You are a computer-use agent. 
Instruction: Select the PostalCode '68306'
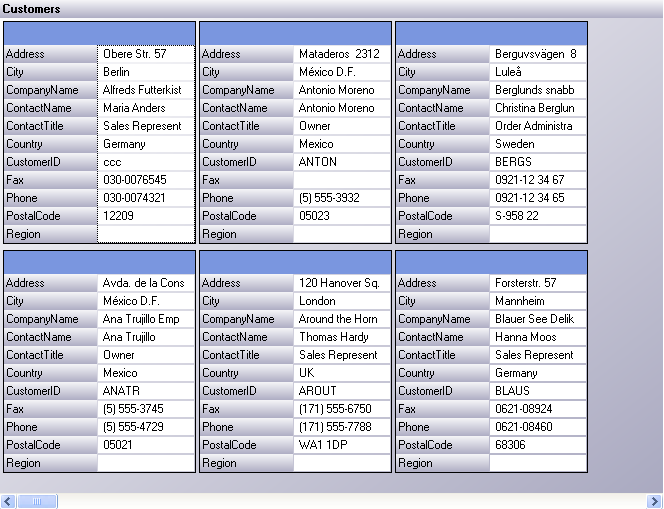coord(538,445)
